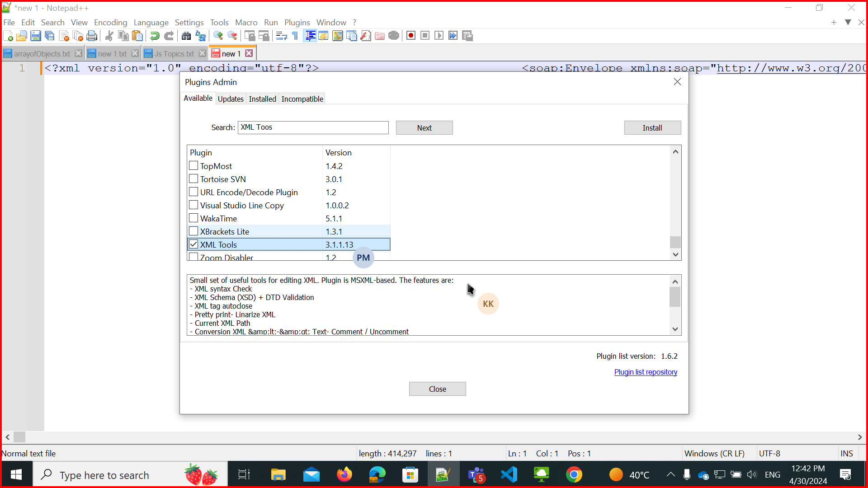This screenshot has height=488, width=868.
Task: Toggle Show All Characters pilcrow icon
Action: click(x=295, y=36)
